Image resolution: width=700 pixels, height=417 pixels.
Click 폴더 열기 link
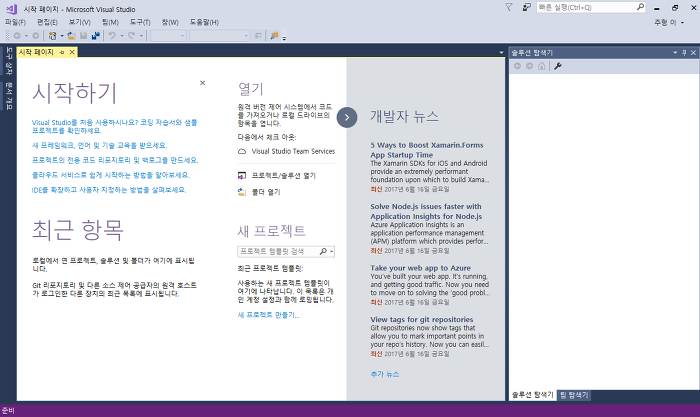266,192
